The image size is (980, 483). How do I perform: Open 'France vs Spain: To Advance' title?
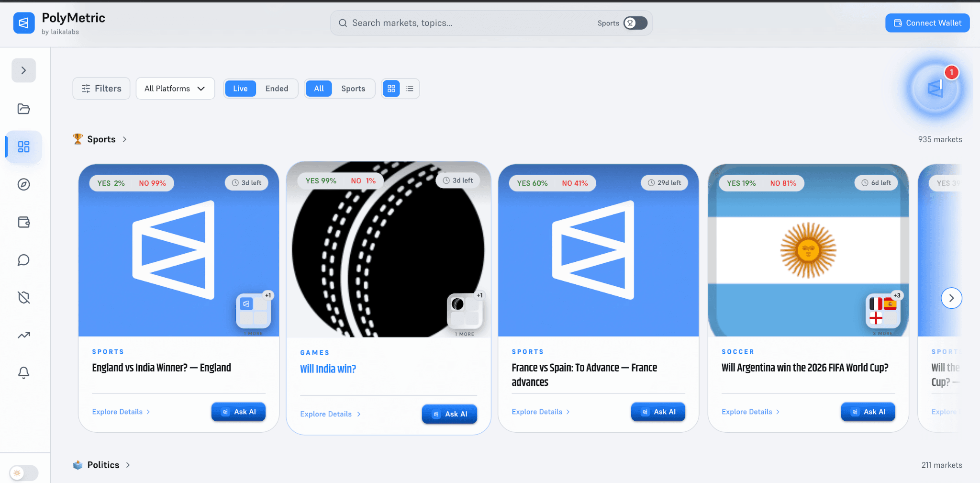pos(584,375)
